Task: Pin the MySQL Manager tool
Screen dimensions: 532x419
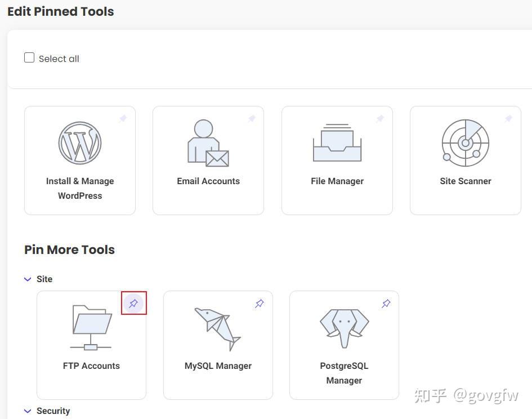Action: [260, 304]
